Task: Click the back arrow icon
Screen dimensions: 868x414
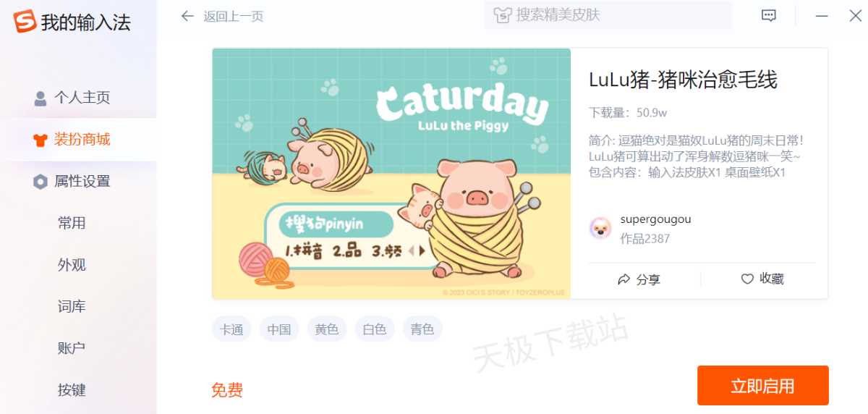Action: 187,16
